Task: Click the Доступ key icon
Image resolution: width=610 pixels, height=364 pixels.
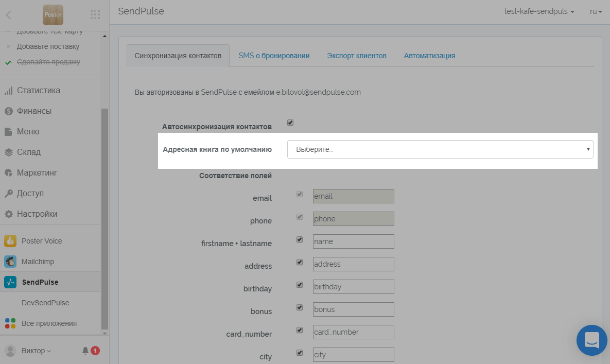Action: coord(9,193)
